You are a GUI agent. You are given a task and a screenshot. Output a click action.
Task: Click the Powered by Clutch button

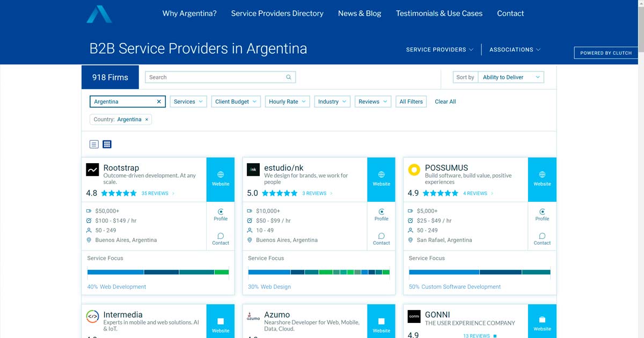point(606,53)
